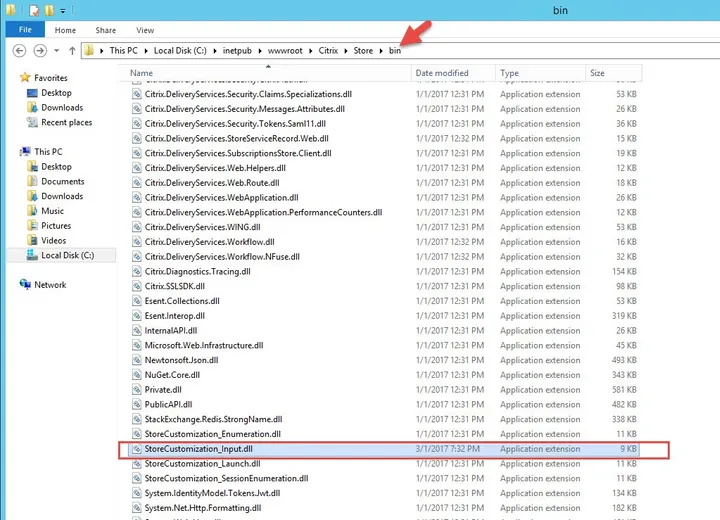This screenshot has height=520, width=720.
Task: Click the Forward navigation arrow
Action: 40,51
